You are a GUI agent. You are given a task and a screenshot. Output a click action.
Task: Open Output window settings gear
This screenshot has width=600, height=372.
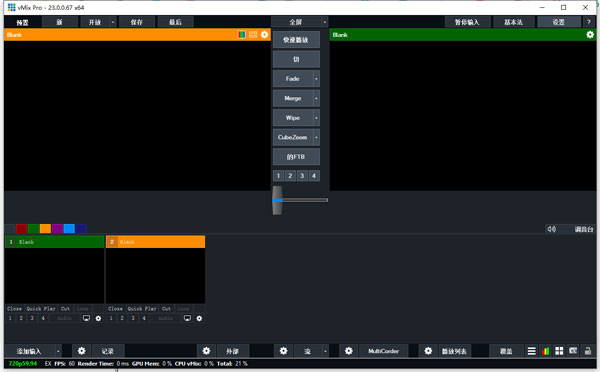pos(590,35)
